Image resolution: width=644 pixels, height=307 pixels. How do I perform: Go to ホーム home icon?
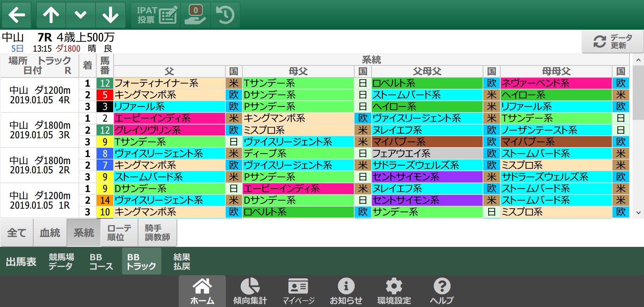point(202,291)
